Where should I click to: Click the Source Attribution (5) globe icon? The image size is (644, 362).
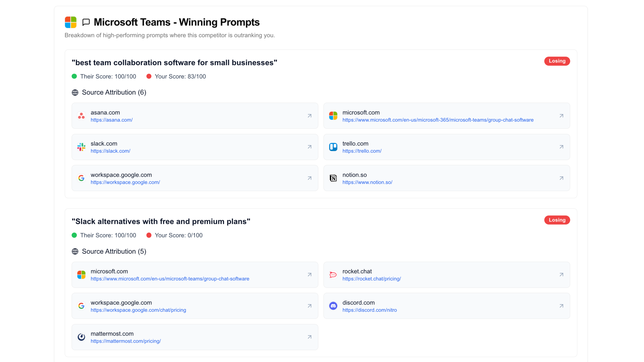click(75, 251)
